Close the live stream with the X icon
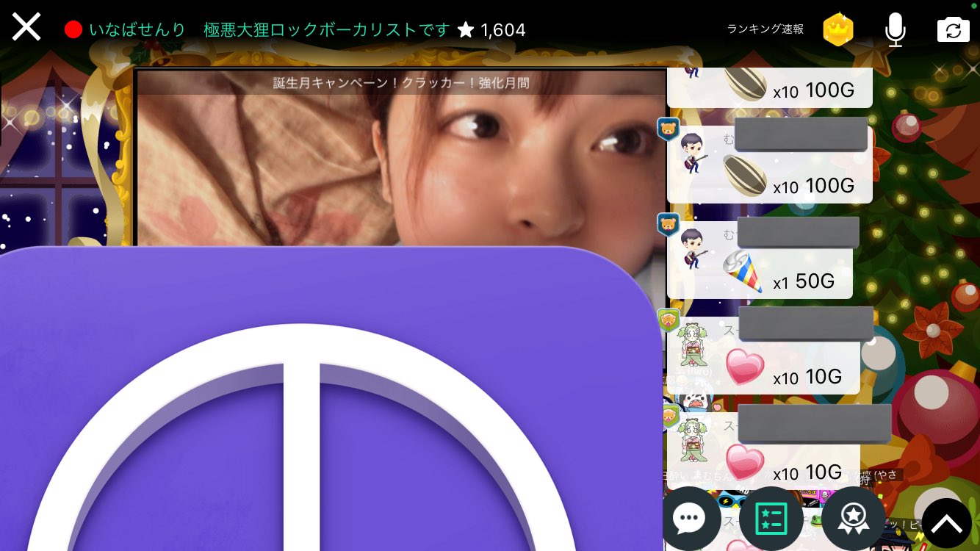Screen dimensions: 980x551 26,28
